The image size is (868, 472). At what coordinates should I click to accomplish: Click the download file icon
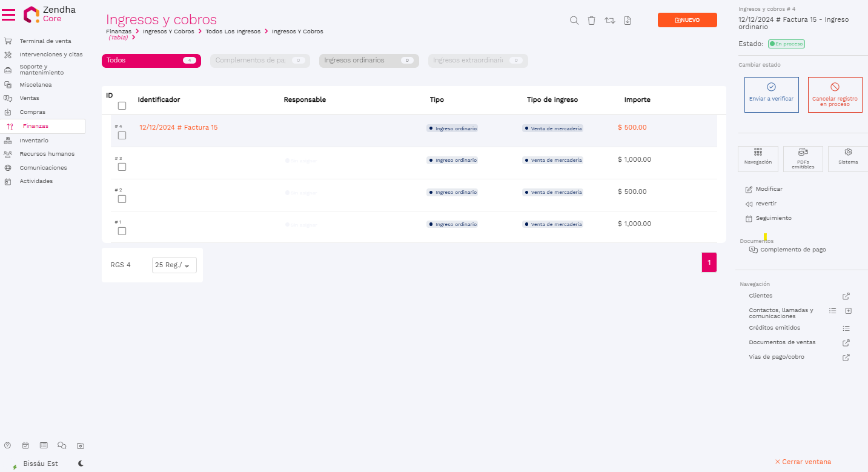pos(628,21)
